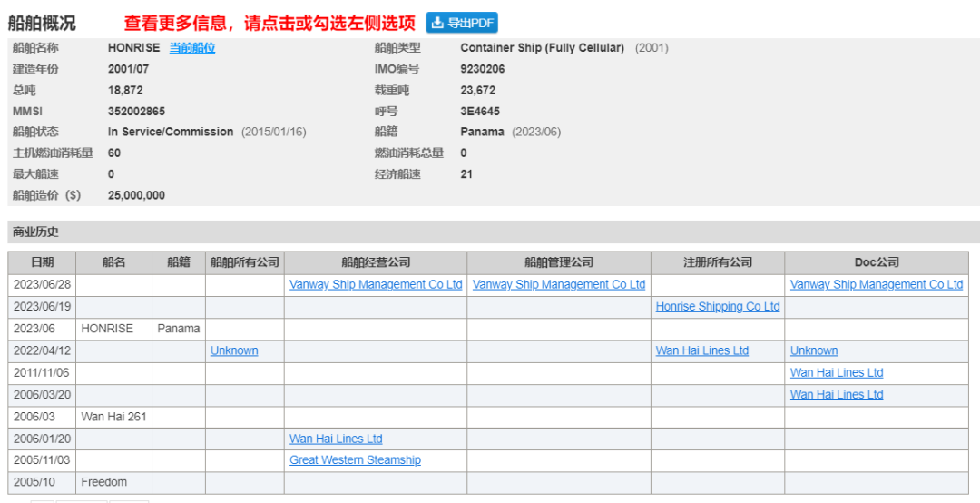
Task: Select the build date 2001/07
Action: pyautogui.click(x=128, y=69)
